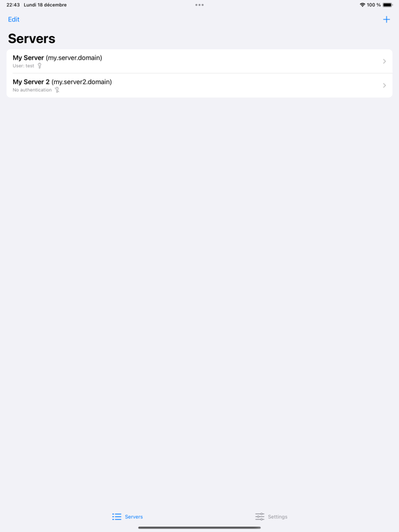Tap the battery indicator icon
Viewport: 399px width, 532px height.
click(x=387, y=5)
